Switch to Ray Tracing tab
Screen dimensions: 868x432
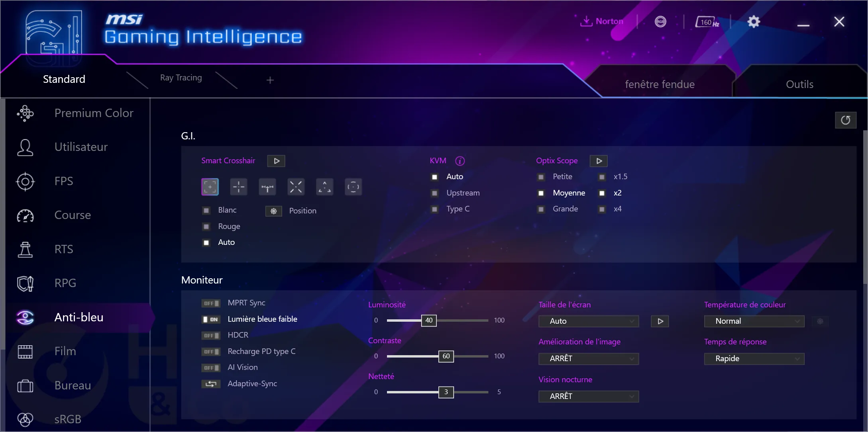click(x=181, y=77)
